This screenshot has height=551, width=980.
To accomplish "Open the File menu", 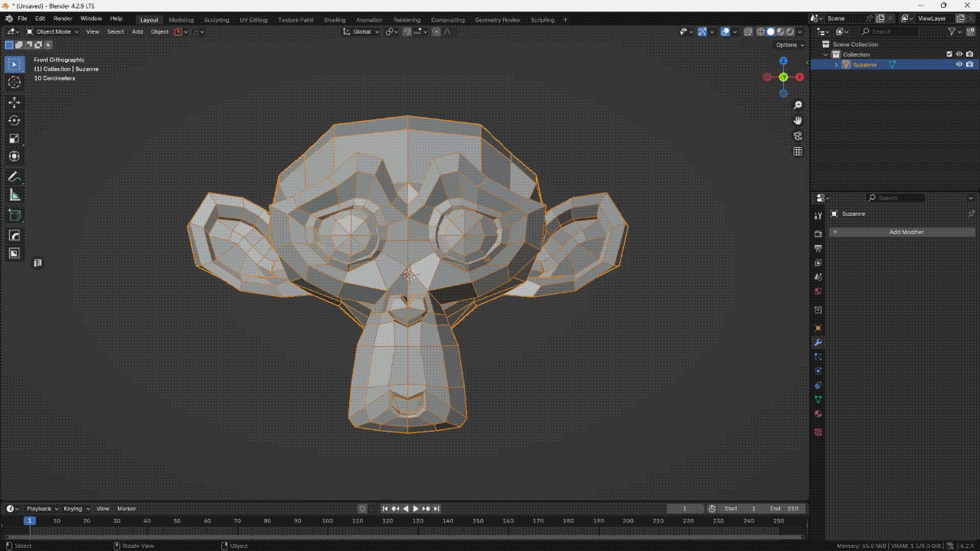I will pyautogui.click(x=22, y=18).
